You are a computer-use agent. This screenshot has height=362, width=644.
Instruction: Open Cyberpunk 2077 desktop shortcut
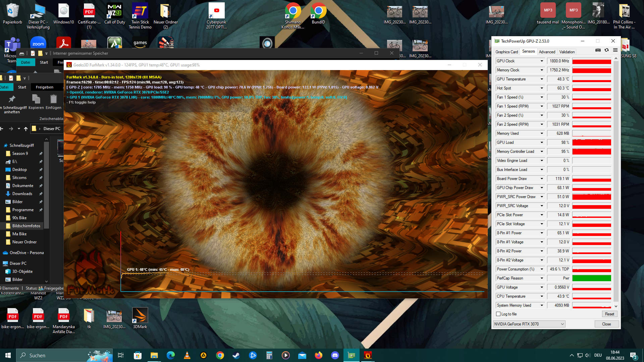216,16
